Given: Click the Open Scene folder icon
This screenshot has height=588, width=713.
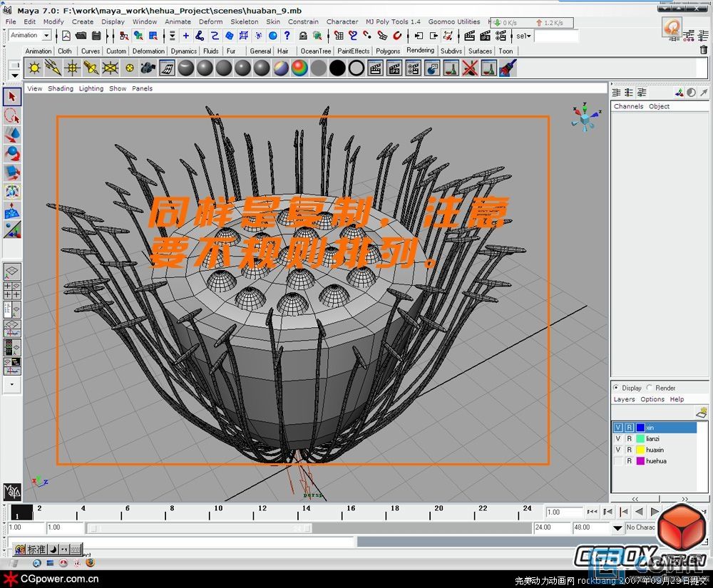Looking at the screenshot, I should (x=81, y=36).
